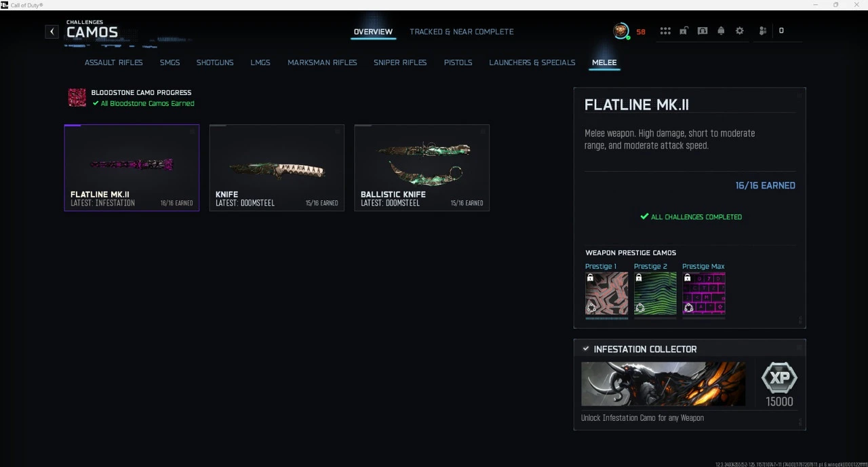The image size is (868, 467).
Task: Select the Assault Rifles category
Action: point(113,62)
